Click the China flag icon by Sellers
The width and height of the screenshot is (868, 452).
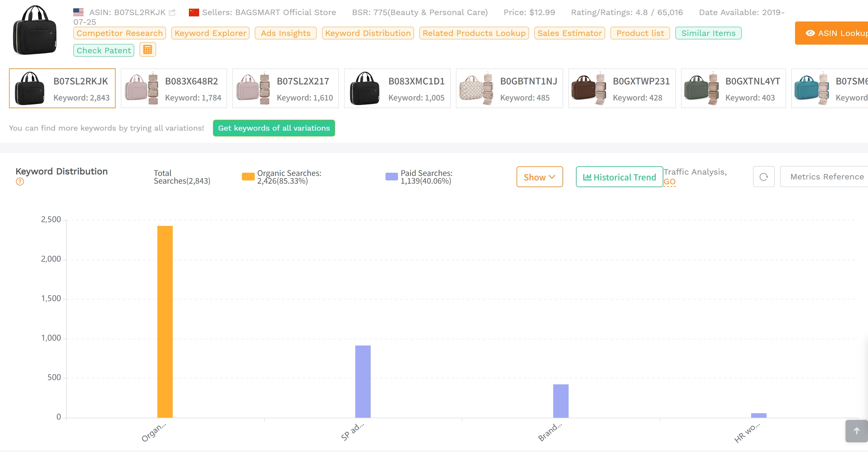(x=194, y=13)
